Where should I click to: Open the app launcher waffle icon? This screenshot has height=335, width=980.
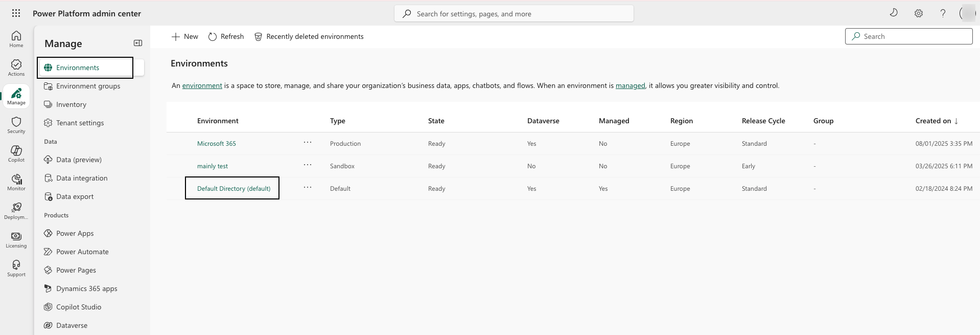coord(16,13)
